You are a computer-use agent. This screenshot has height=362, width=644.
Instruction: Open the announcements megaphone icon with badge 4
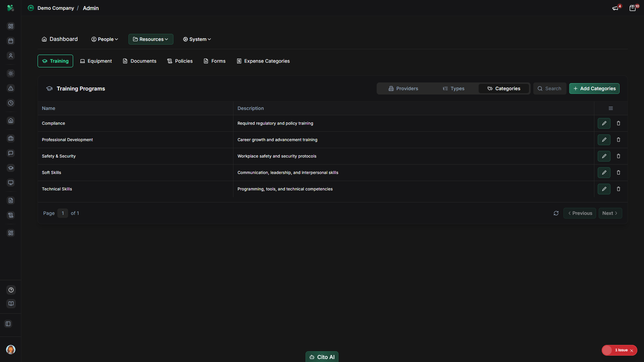pyautogui.click(x=616, y=8)
